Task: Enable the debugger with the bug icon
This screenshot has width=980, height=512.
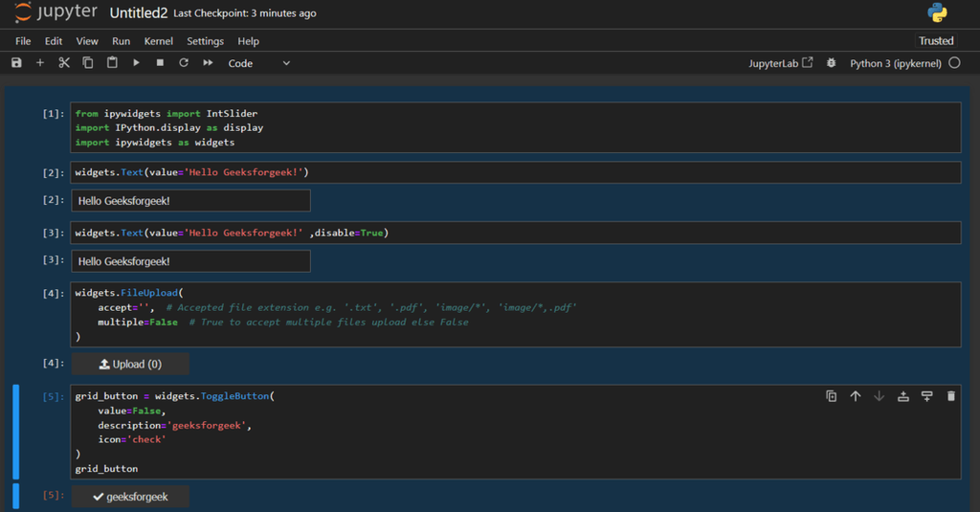Action: click(x=831, y=63)
